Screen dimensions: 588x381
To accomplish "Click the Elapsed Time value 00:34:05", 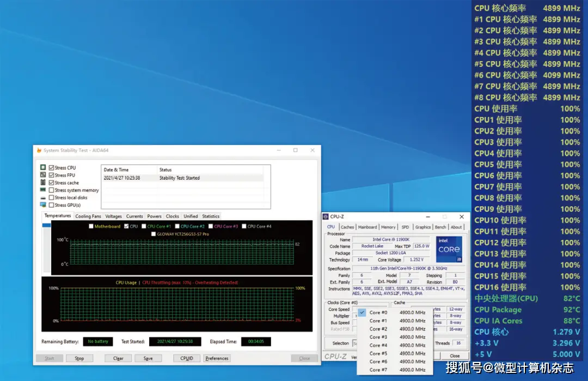I will [256, 342].
